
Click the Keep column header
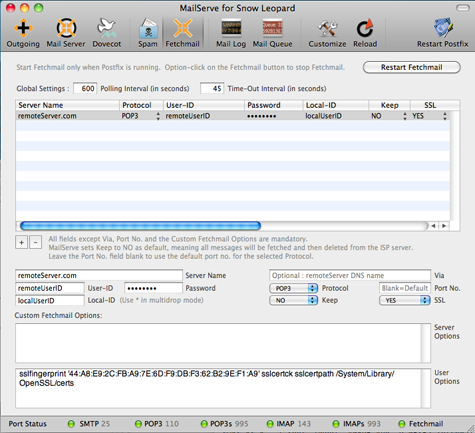click(x=389, y=105)
